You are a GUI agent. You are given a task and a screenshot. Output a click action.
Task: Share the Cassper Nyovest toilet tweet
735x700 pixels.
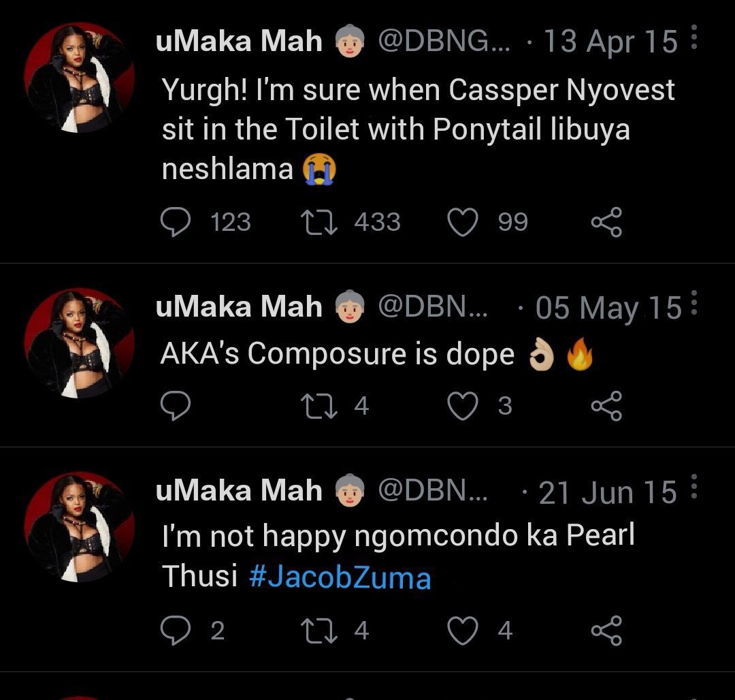coord(606,222)
